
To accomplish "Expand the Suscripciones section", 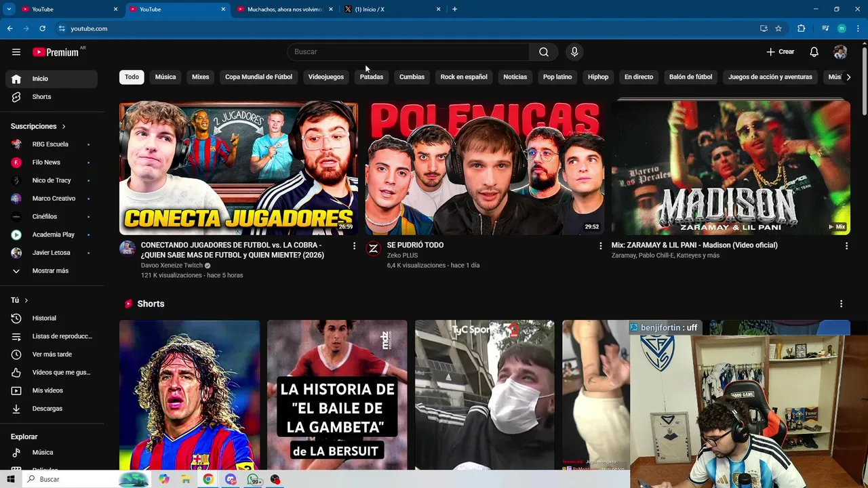I will click(x=39, y=126).
